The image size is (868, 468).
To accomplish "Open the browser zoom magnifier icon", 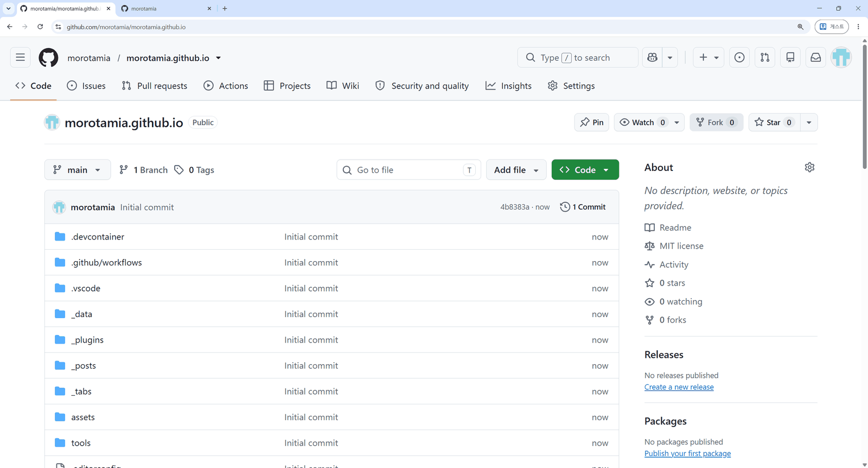I will click(800, 27).
